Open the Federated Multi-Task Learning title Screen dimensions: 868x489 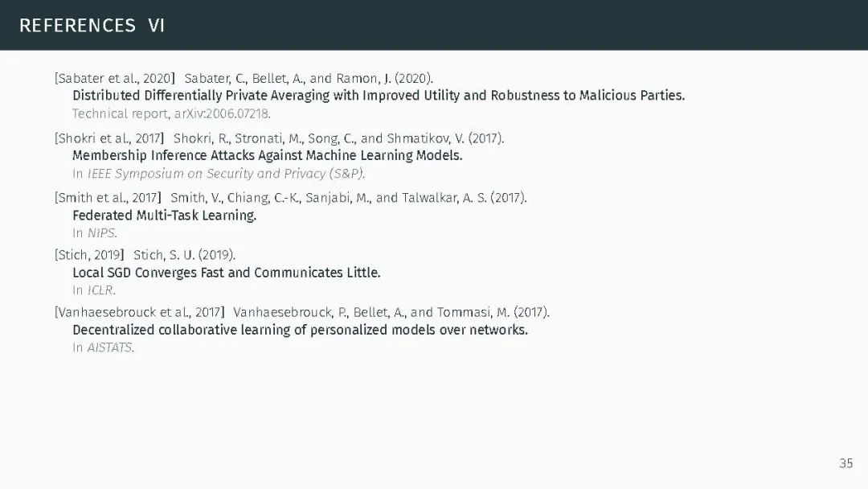pyautogui.click(x=164, y=216)
